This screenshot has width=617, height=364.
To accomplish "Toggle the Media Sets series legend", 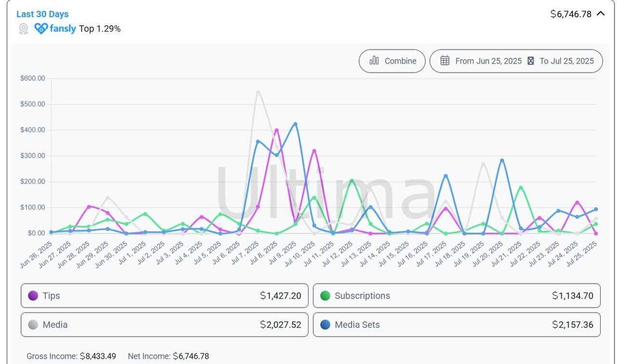I will (456, 325).
